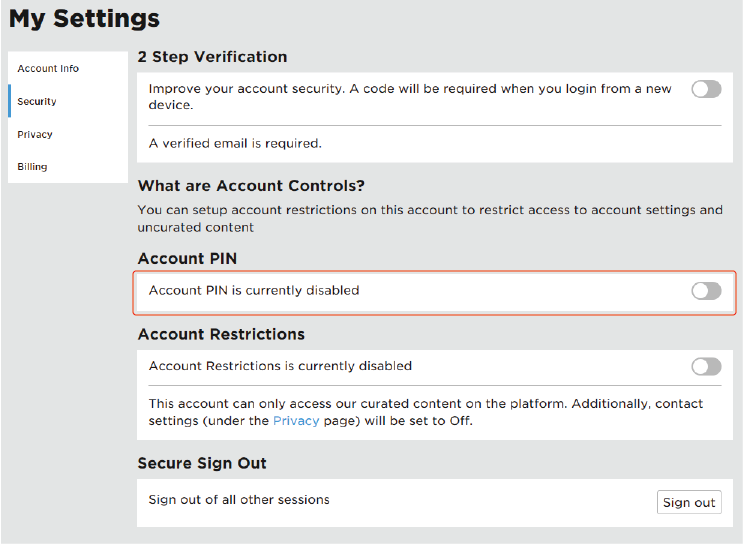The image size is (743, 545).
Task: Click the "A verified email is required" notice
Action: click(x=235, y=144)
